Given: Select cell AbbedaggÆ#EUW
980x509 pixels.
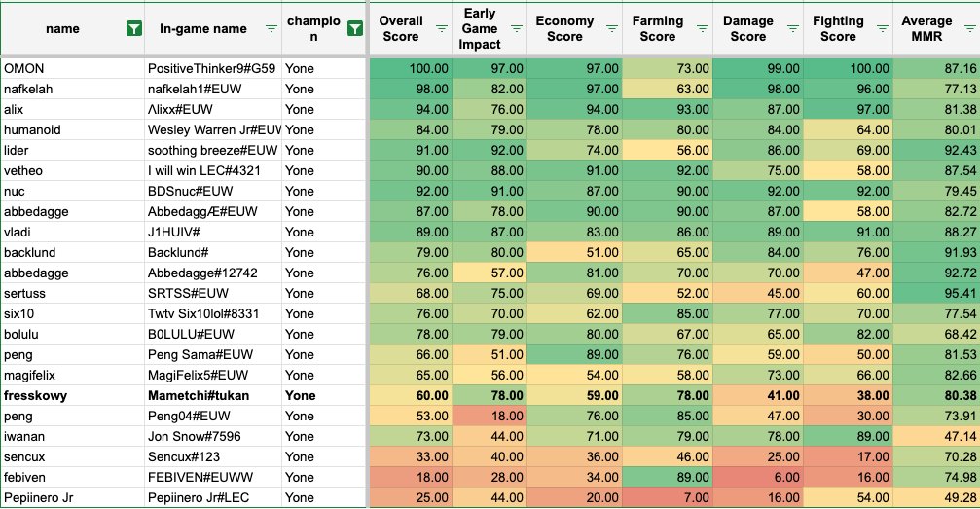Looking at the screenshot, I should [x=213, y=211].
